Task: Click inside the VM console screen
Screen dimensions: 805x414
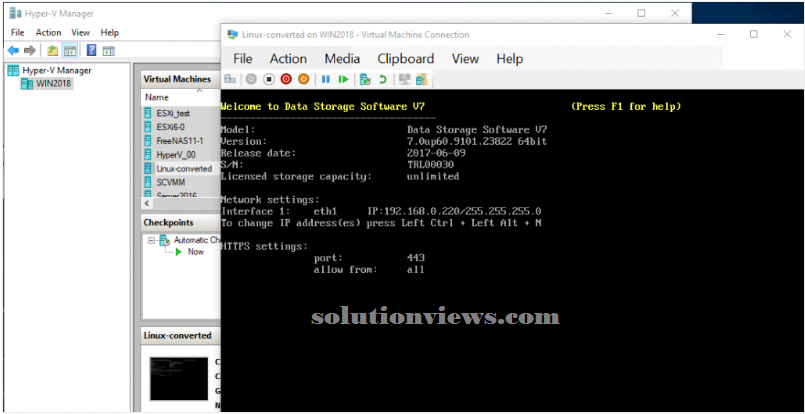Action: click(x=512, y=251)
